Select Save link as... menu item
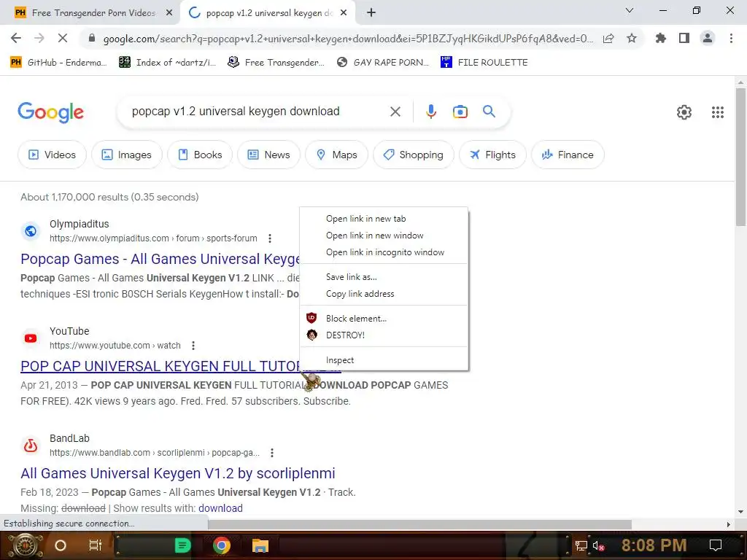 384,276
